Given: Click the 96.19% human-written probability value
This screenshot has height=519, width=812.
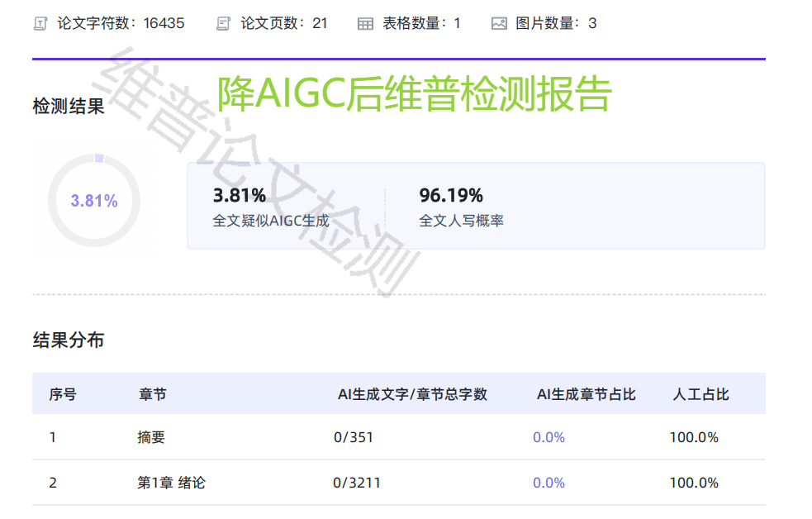Looking at the screenshot, I should [451, 196].
